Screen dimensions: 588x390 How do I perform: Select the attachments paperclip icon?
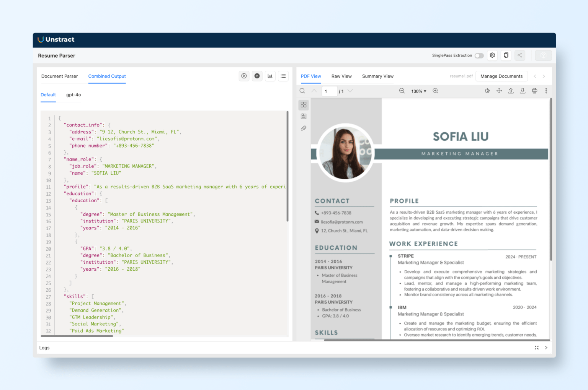[x=304, y=128]
